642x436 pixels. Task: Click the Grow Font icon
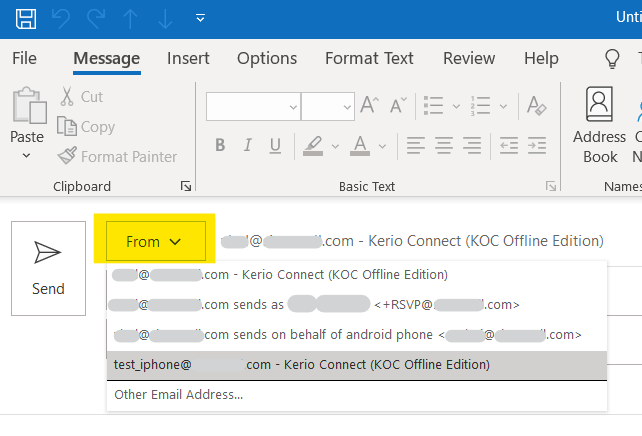pos(369,105)
